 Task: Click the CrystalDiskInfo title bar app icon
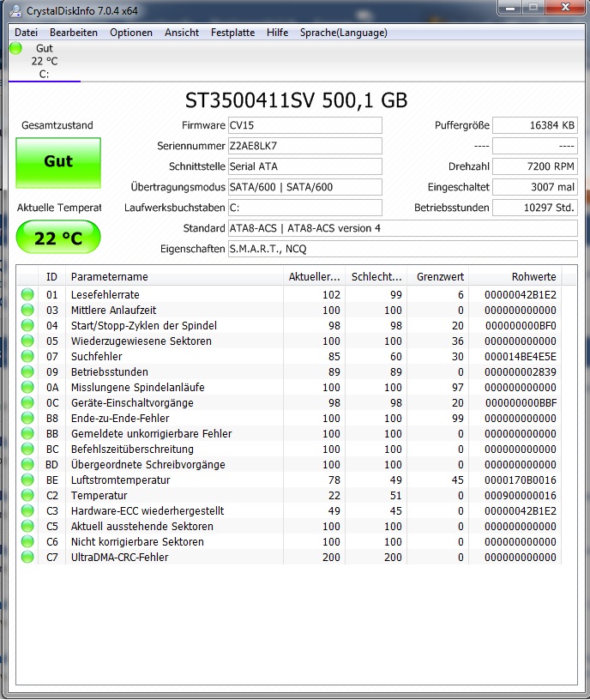click(15, 10)
